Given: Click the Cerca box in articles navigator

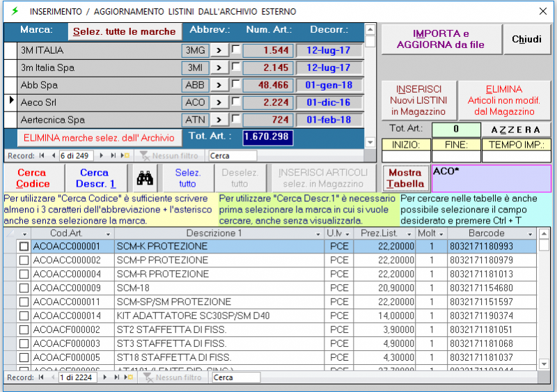Looking at the screenshot, I should [236, 377].
